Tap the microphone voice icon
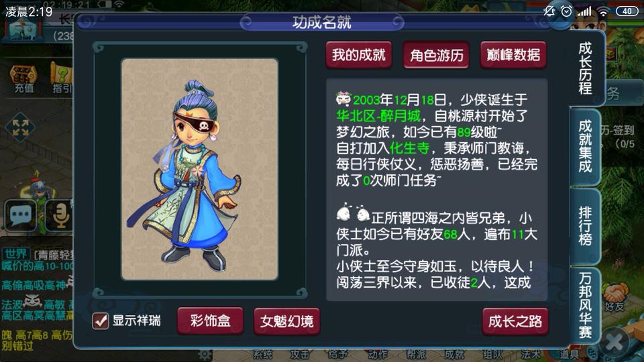644x362 pixels. click(x=60, y=215)
